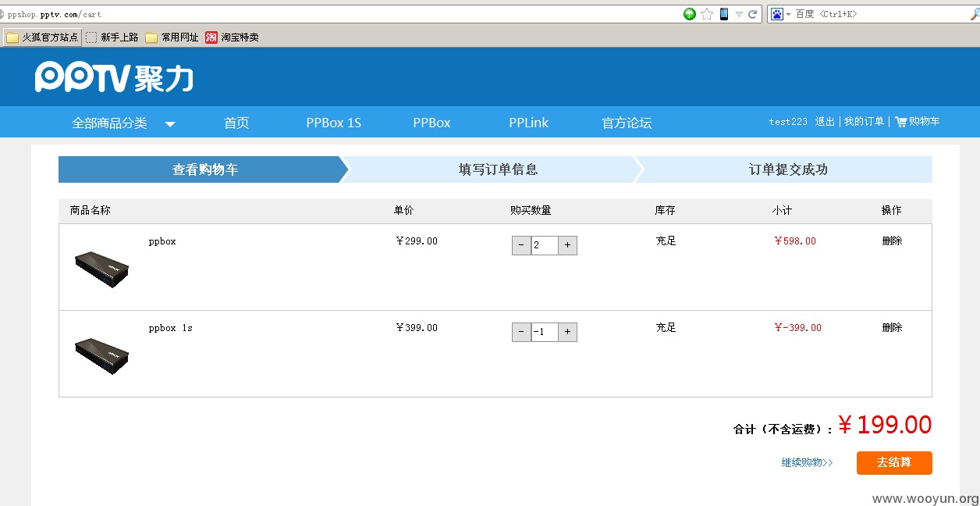Click the 小计 column header
The image size is (980, 506).
782,210
